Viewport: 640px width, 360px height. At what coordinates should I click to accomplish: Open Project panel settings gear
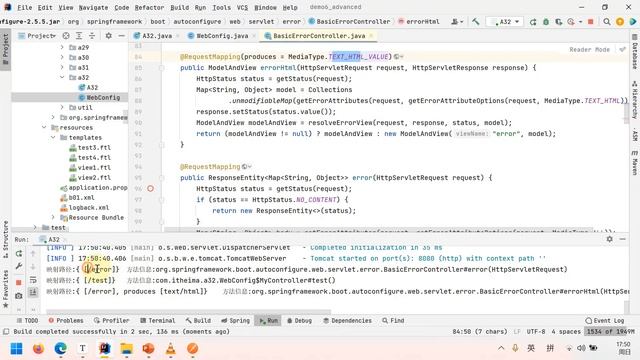(x=109, y=36)
